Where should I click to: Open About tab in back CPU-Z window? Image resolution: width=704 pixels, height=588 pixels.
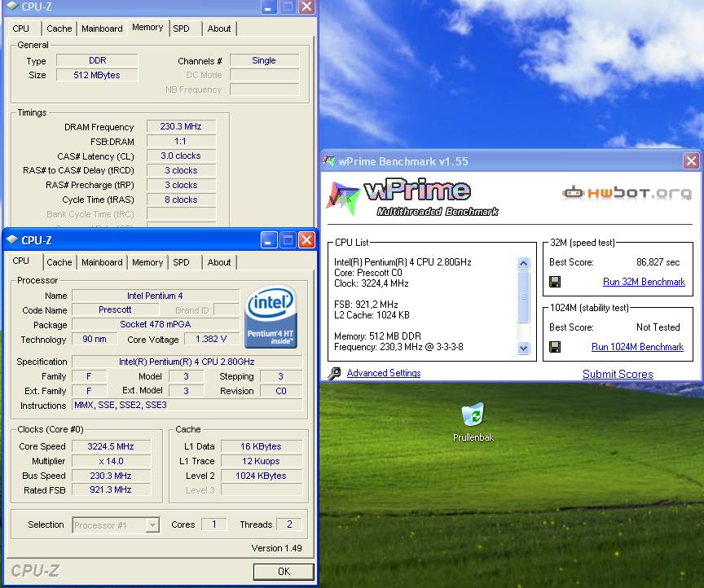point(219,29)
